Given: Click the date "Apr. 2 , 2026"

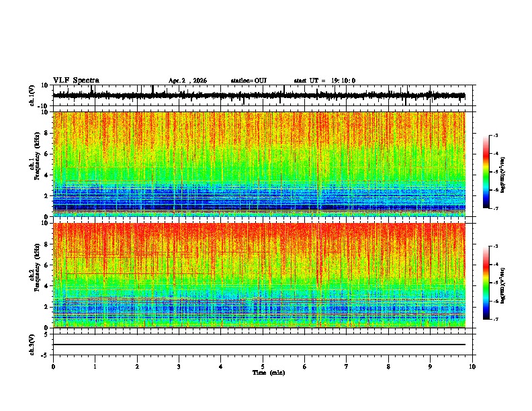Looking at the screenshot, I should (x=187, y=81).
